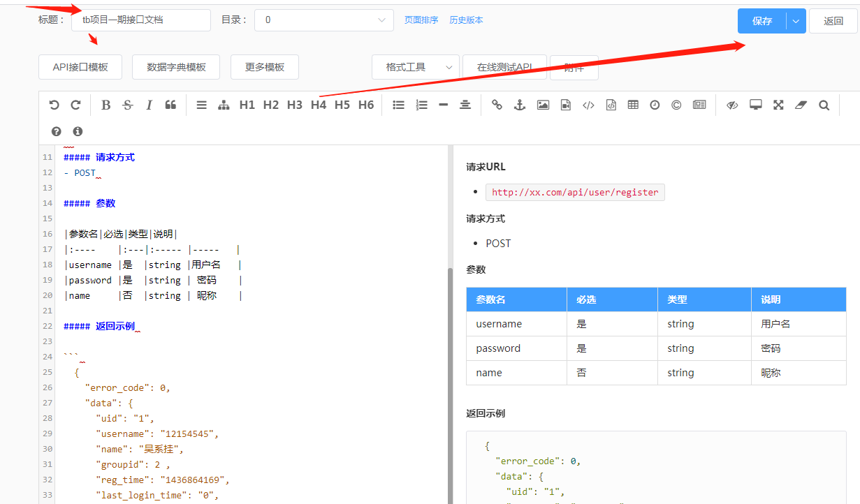Open search with the magnifier icon

pos(824,104)
